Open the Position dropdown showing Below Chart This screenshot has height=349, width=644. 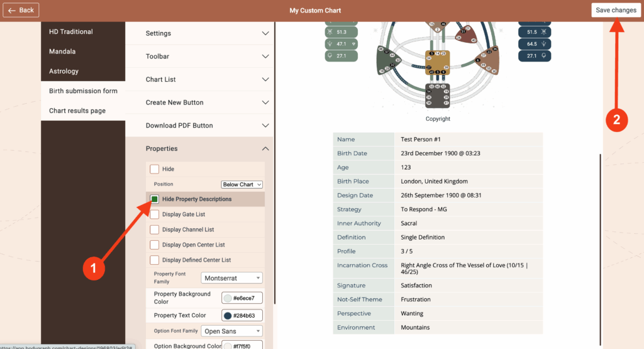pos(242,184)
